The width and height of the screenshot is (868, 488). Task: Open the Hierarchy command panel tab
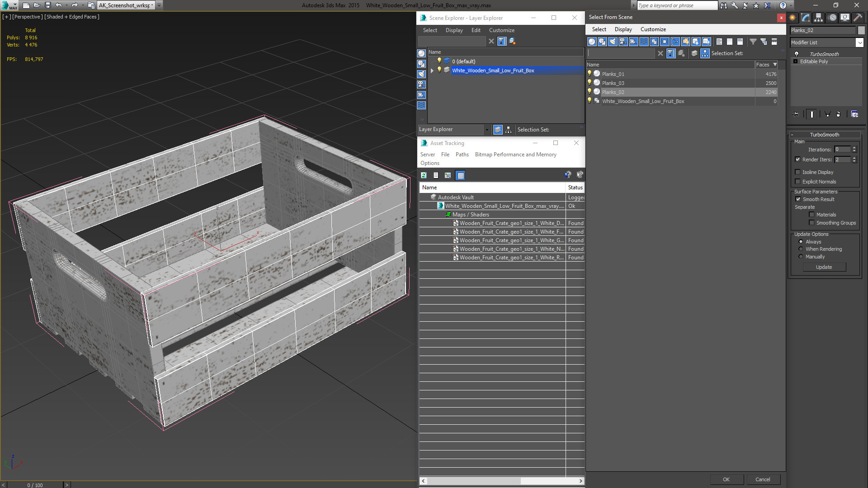[819, 18]
